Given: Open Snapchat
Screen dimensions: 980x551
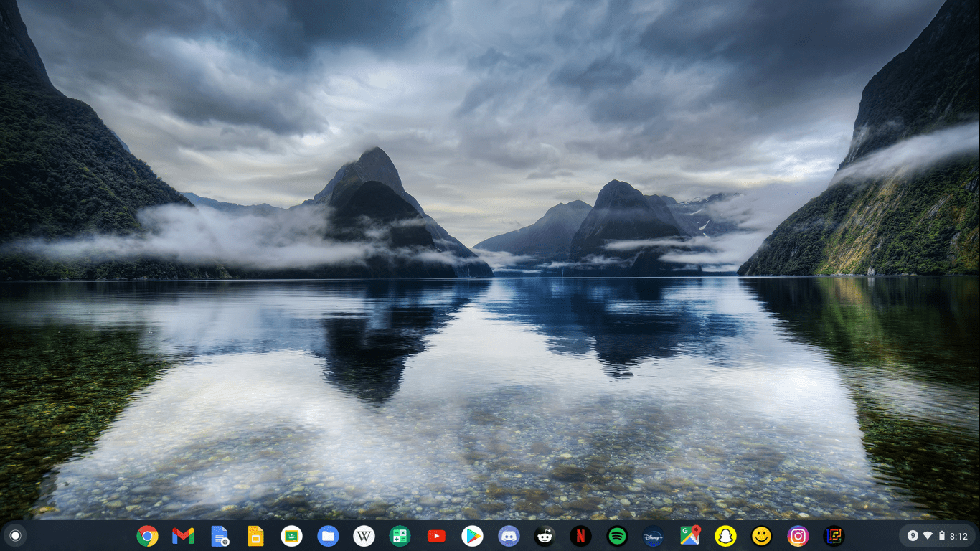Looking at the screenshot, I should 725,536.
